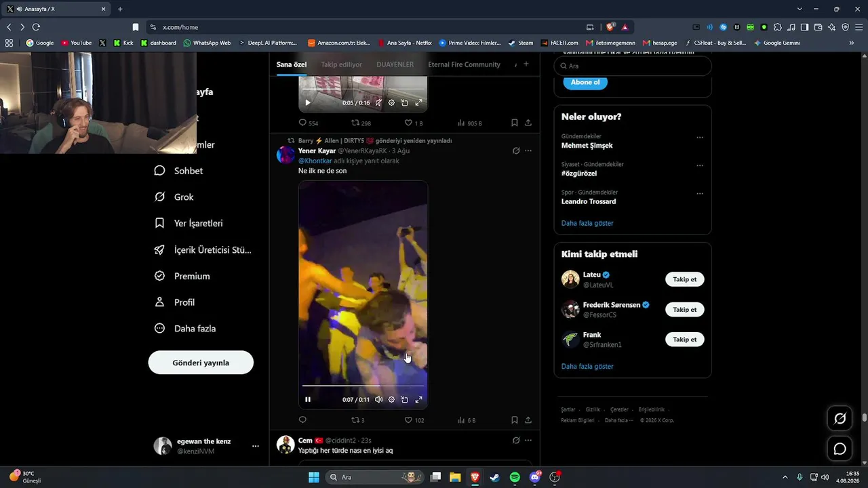This screenshot has width=868, height=488.
Task: Follow Lateu with Takip et
Action: 685,279
